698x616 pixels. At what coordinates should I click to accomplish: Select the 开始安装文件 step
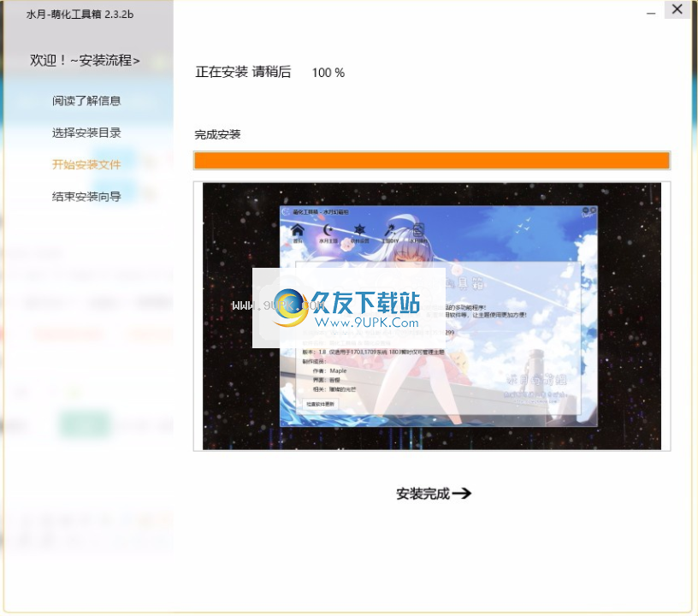(x=86, y=164)
